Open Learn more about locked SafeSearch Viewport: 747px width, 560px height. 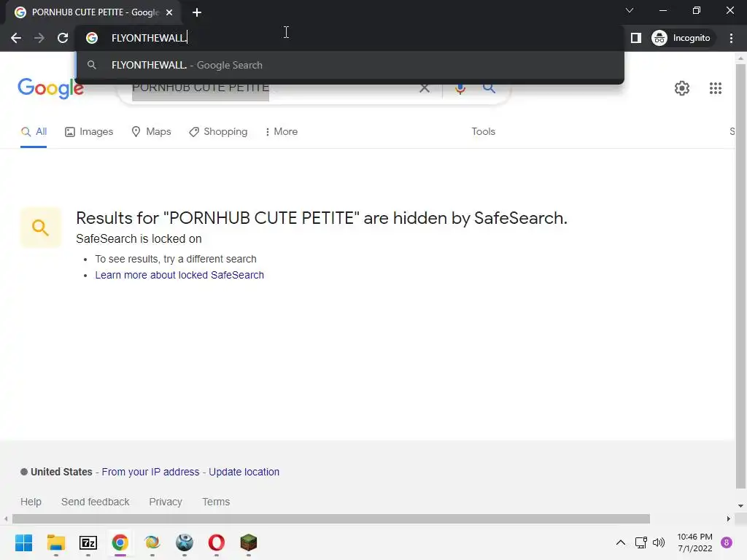point(179,275)
